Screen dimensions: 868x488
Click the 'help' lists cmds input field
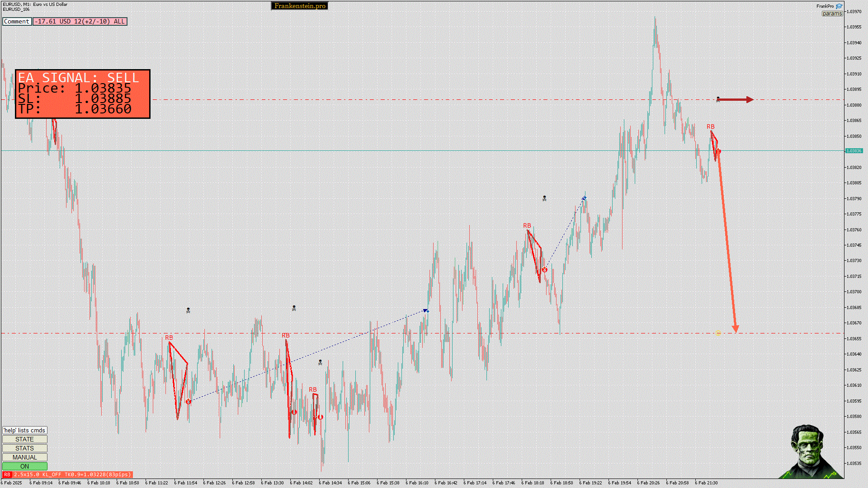click(24, 430)
